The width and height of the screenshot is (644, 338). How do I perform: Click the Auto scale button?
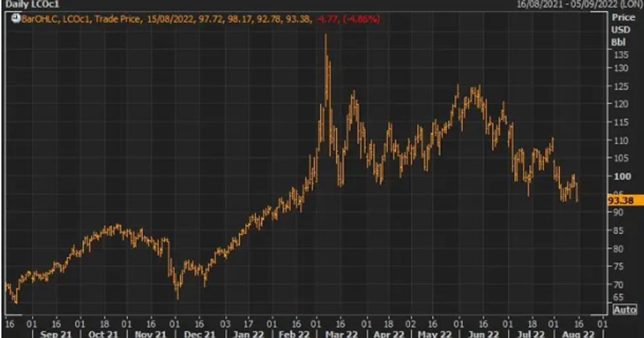[x=624, y=309]
